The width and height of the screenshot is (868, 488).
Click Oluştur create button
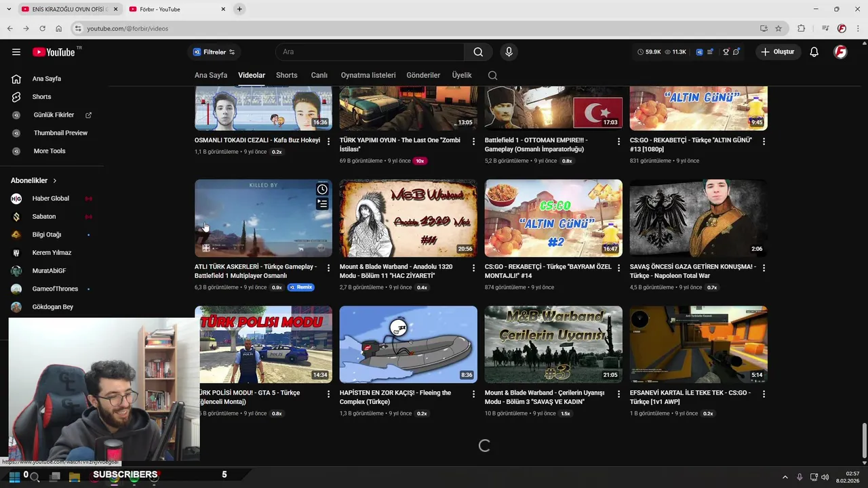[778, 52]
